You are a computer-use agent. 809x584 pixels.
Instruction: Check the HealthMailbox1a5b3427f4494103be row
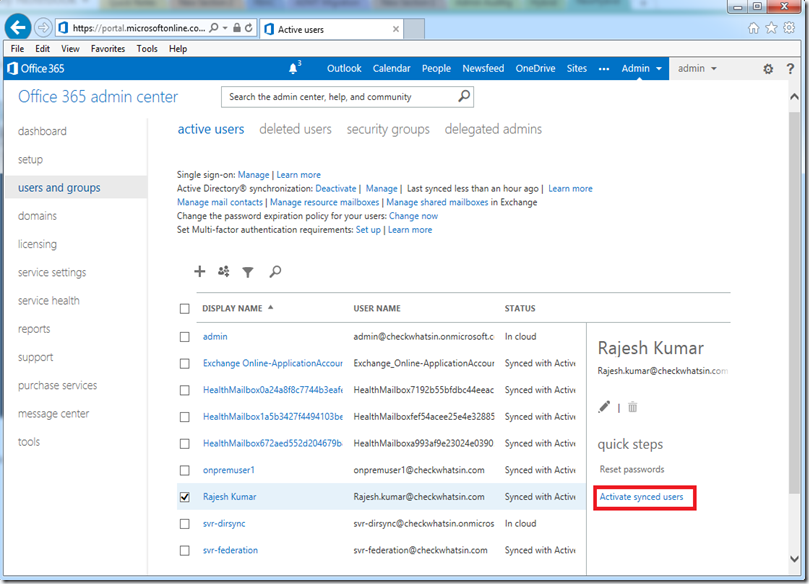click(x=185, y=417)
